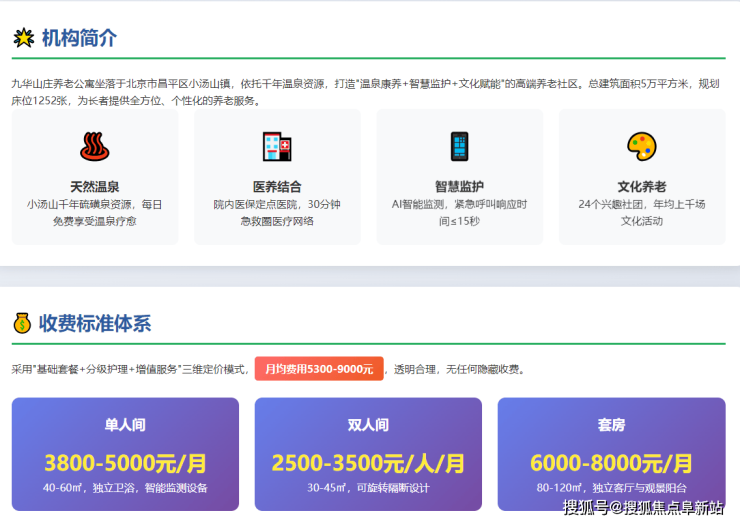Screen dimensions: 740x524
Task: Click the starburst icon beside 机构简介
Action: (x=23, y=39)
